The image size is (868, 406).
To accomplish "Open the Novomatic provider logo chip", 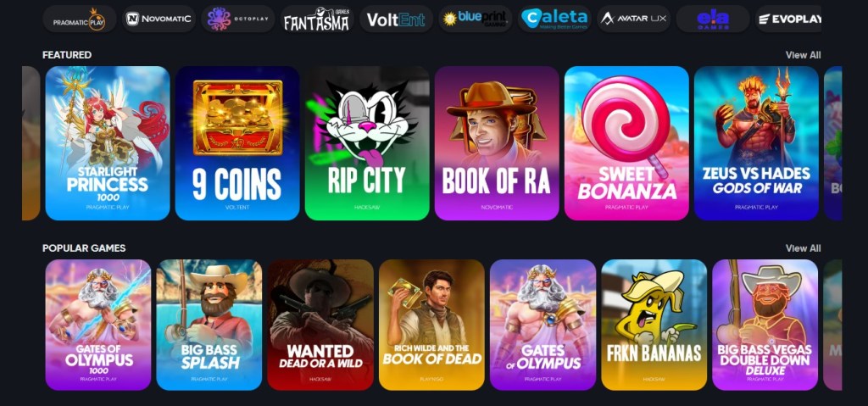I will click(x=159, y=19).
